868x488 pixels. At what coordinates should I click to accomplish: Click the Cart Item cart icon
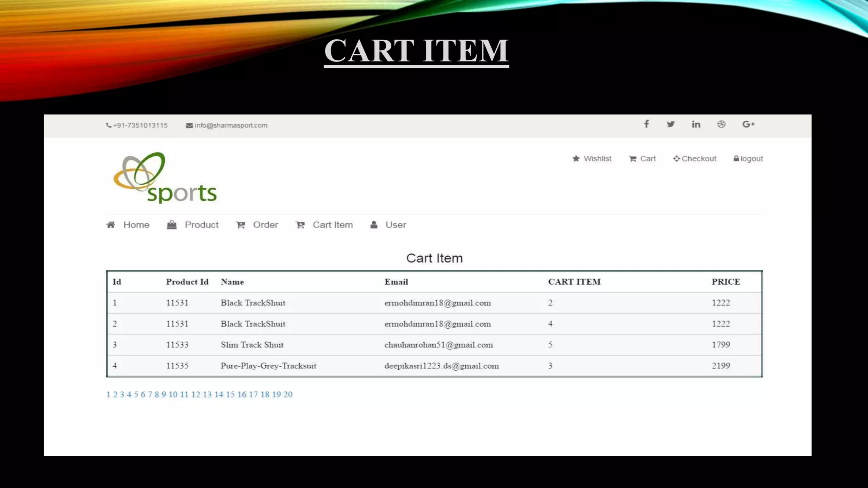click(x=300, y=225)
